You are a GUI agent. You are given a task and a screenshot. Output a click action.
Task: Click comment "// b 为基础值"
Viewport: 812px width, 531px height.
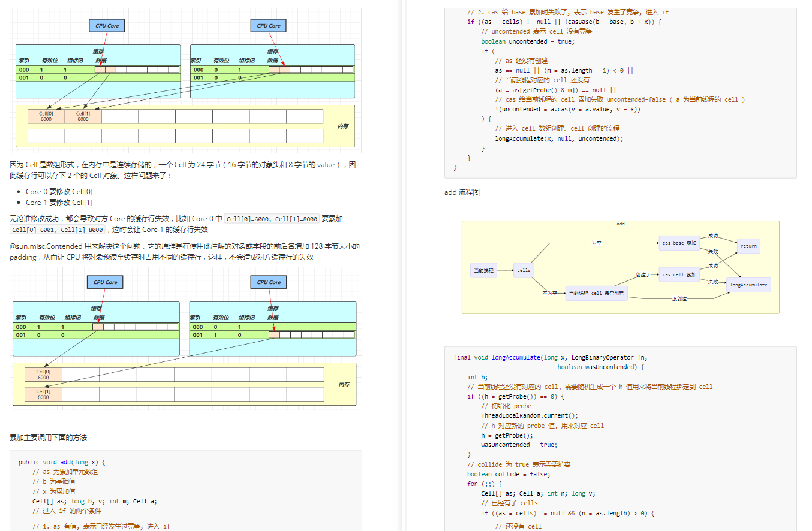tap(54, 481)
